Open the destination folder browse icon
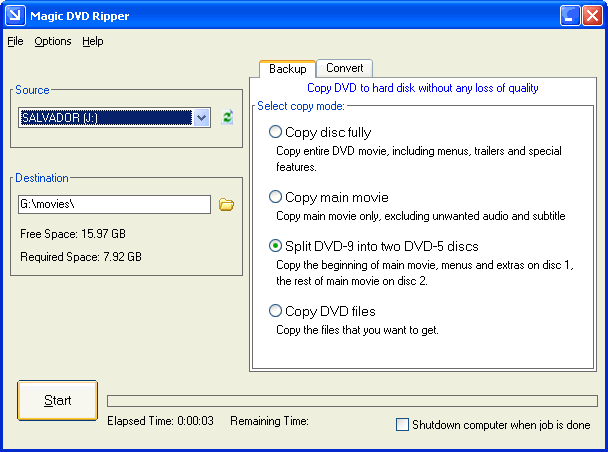The image size is (608, 452). [226, 205]
